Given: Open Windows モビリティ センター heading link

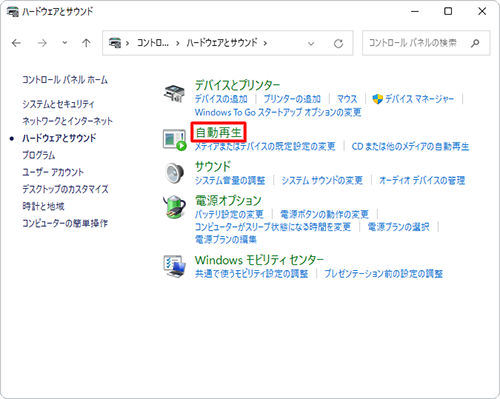Looking at the screenshot, I should pos(259,260).
